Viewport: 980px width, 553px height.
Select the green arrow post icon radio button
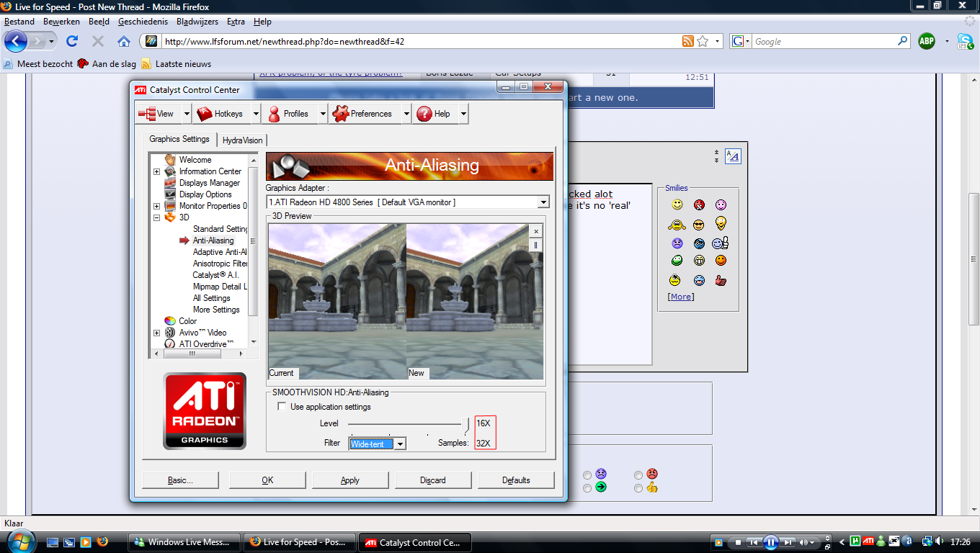588,488
